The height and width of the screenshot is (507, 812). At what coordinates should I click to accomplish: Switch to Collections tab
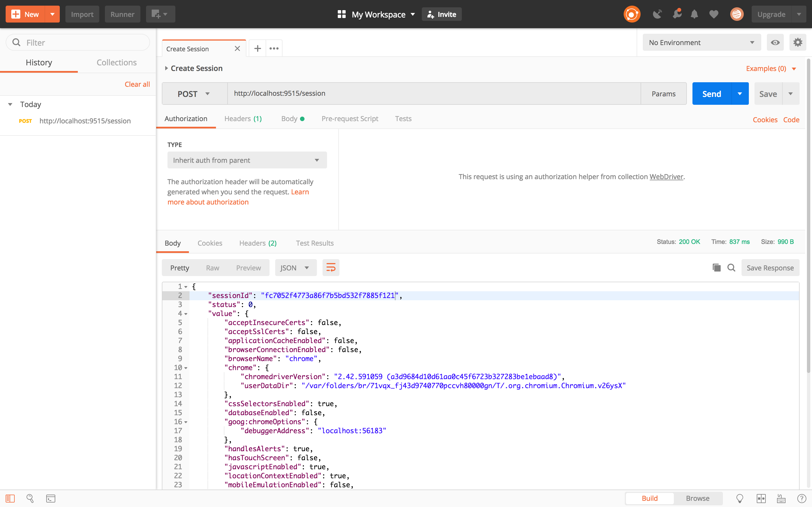[x=116, y=63]
